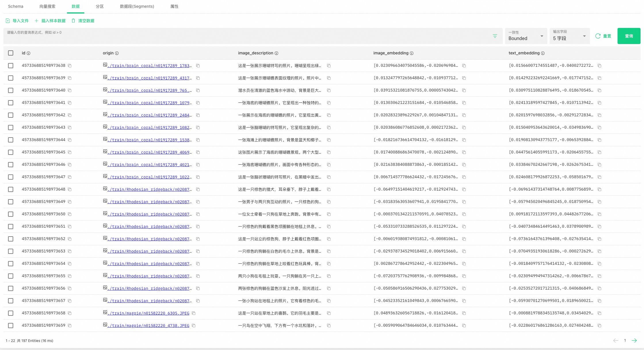Click the 重置 reset button
The height and width of the screenshot is (350, 644).
603,36
